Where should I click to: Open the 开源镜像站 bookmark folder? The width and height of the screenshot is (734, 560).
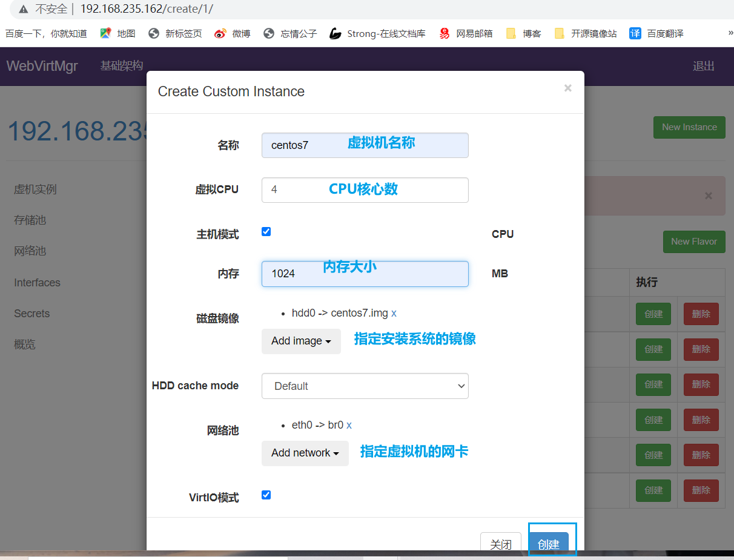click(x=585, y=33)
